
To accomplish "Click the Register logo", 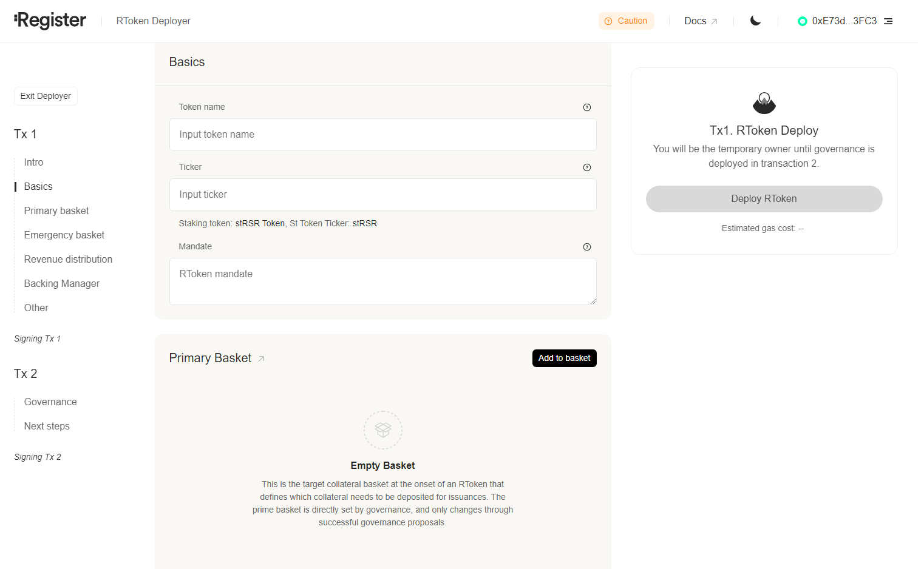I will 50,21.
